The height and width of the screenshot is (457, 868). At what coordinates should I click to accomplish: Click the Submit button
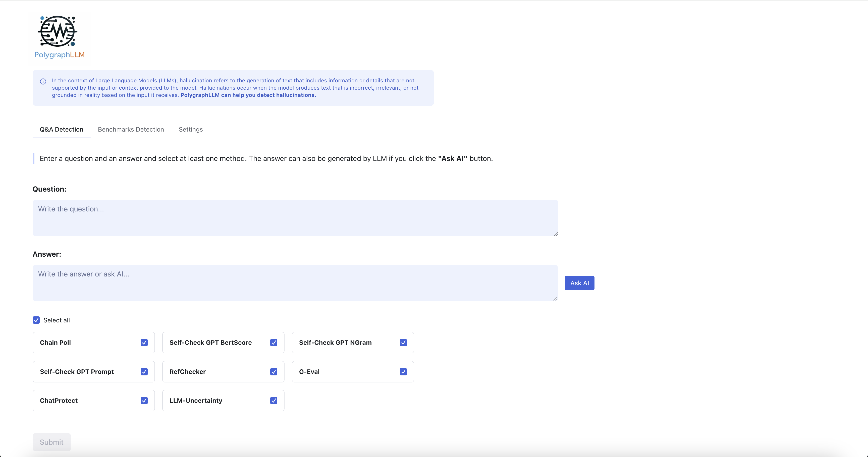[x=51, y=442]
